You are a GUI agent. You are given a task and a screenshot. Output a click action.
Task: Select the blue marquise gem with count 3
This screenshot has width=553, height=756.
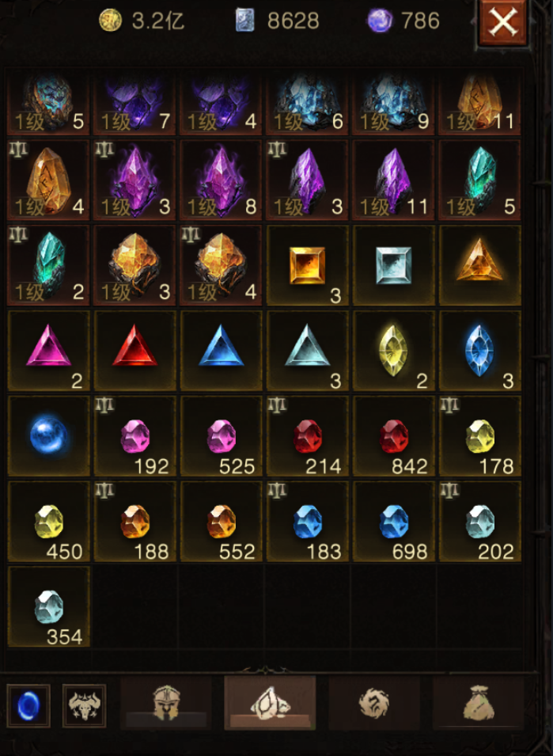click(480, 351)
